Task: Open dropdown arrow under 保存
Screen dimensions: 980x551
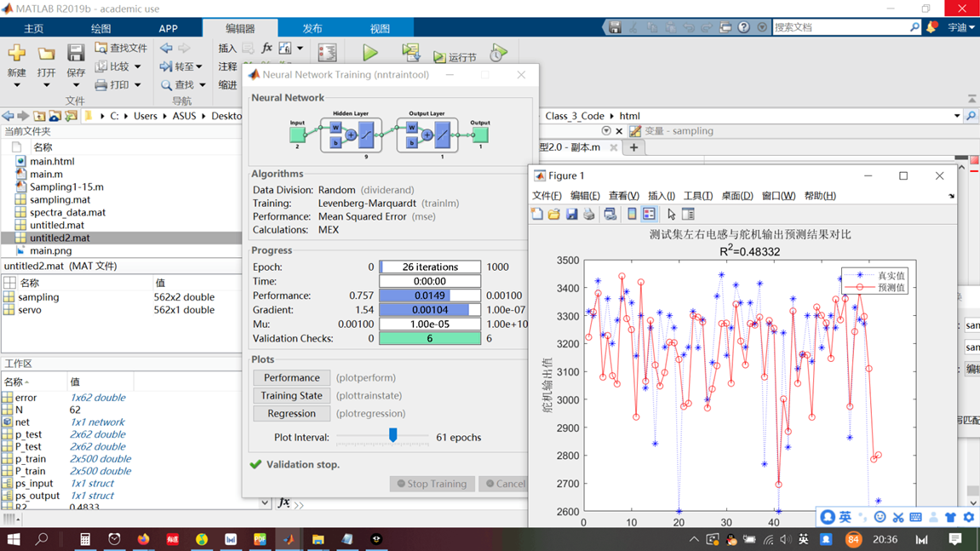Action: [x=76, y=85]
